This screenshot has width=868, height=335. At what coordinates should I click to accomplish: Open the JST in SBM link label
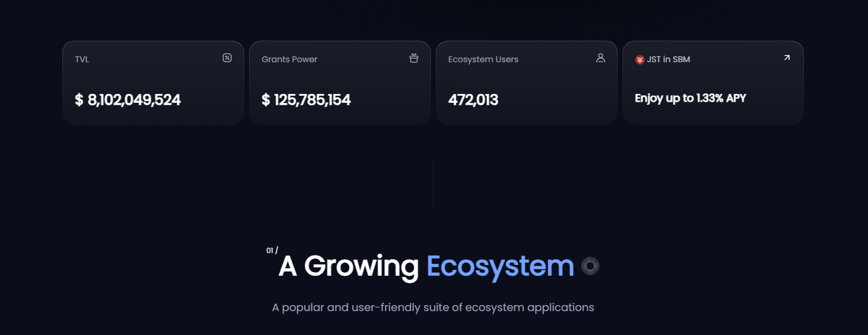coord(668,59)
